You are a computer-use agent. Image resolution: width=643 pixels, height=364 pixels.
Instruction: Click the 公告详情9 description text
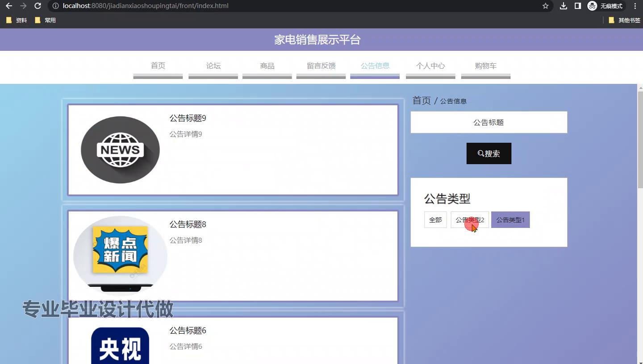[x=186, y=134]
